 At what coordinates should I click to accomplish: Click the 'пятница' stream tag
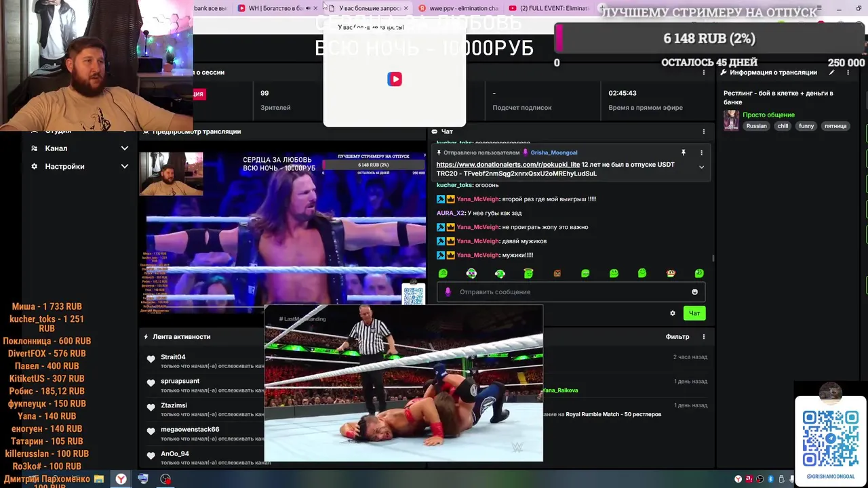[x=835, y=126]
